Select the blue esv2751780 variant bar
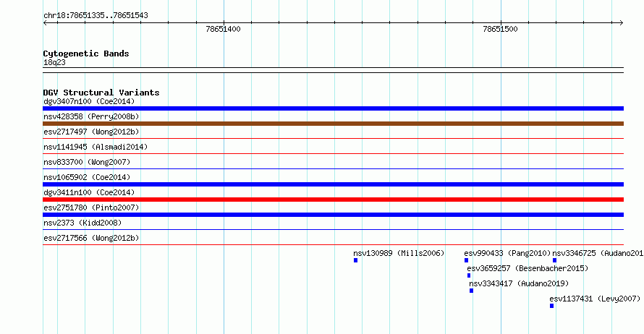 point(333,215)
